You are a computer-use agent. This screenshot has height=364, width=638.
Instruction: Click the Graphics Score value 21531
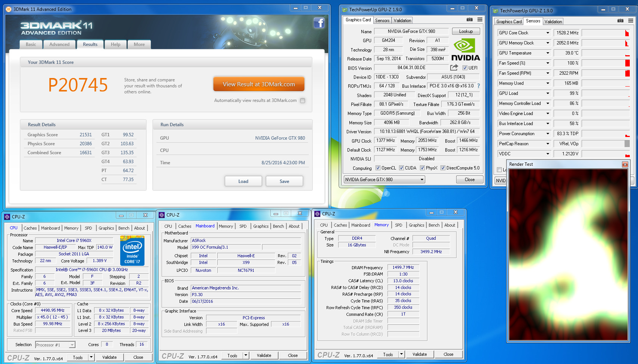click(85, 135)
